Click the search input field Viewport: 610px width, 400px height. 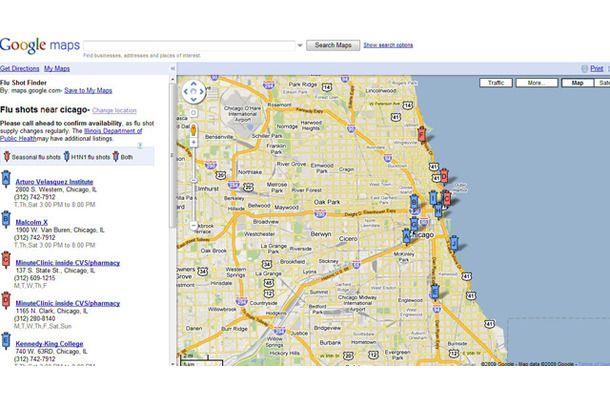coord(189,46)
